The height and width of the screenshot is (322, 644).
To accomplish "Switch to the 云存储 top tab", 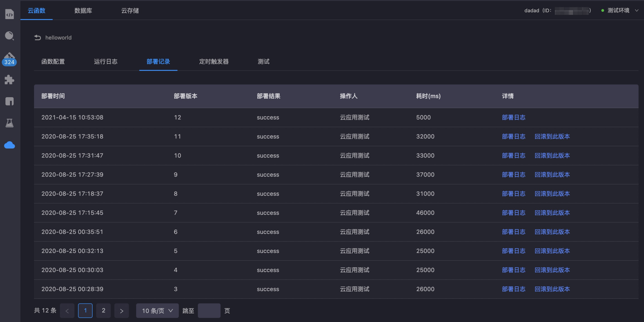I will click(x=130, y=10).
